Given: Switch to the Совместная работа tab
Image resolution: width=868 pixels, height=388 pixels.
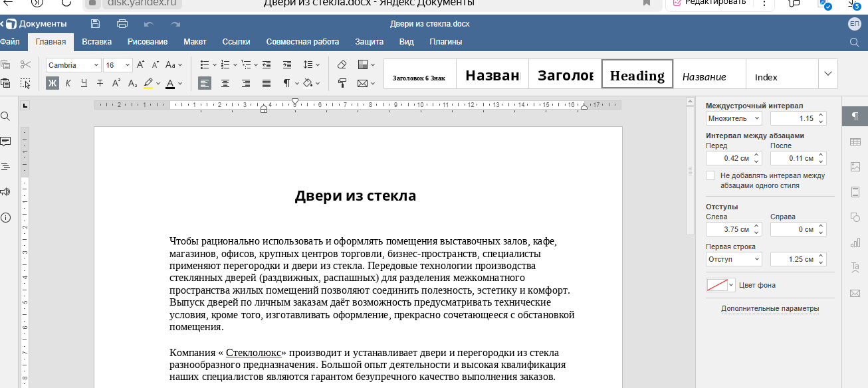Looking at the screenshot, I should pos(302,42).
